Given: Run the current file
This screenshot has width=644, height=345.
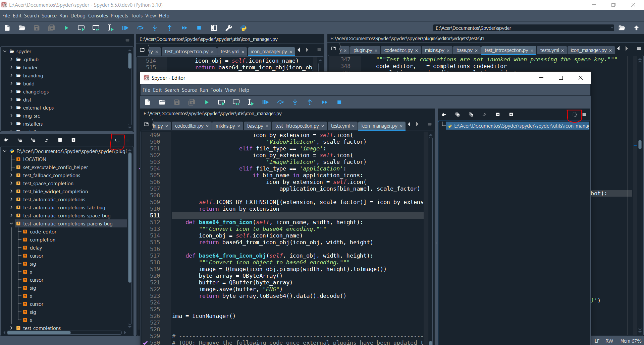Looking at the screenshot, I should 66,28.
